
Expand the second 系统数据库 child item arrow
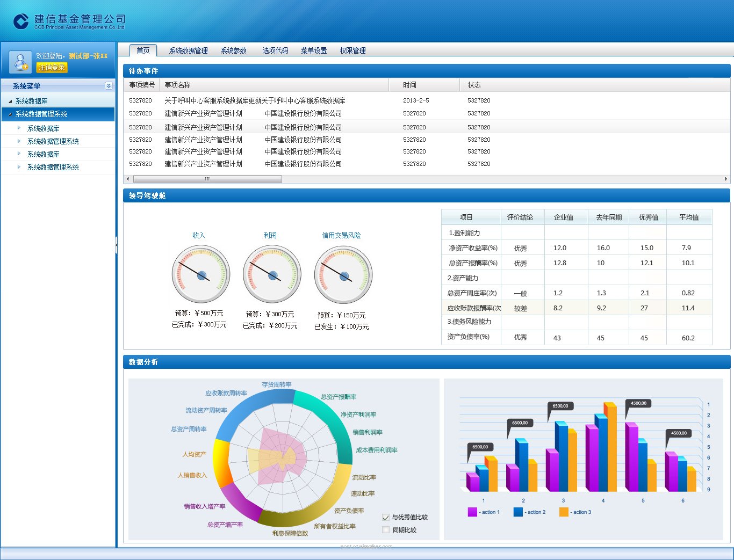19,154
